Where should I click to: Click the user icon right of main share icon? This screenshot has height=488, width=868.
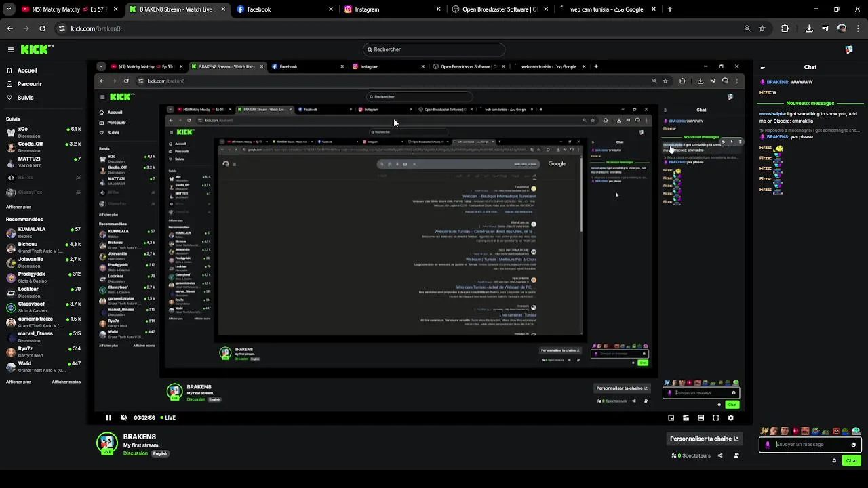[736, 455]
